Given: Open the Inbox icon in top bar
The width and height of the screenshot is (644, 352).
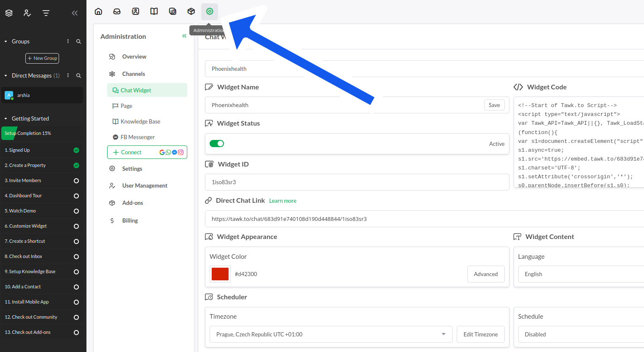Looking at the screenshot, I should (x=117, y=11).
